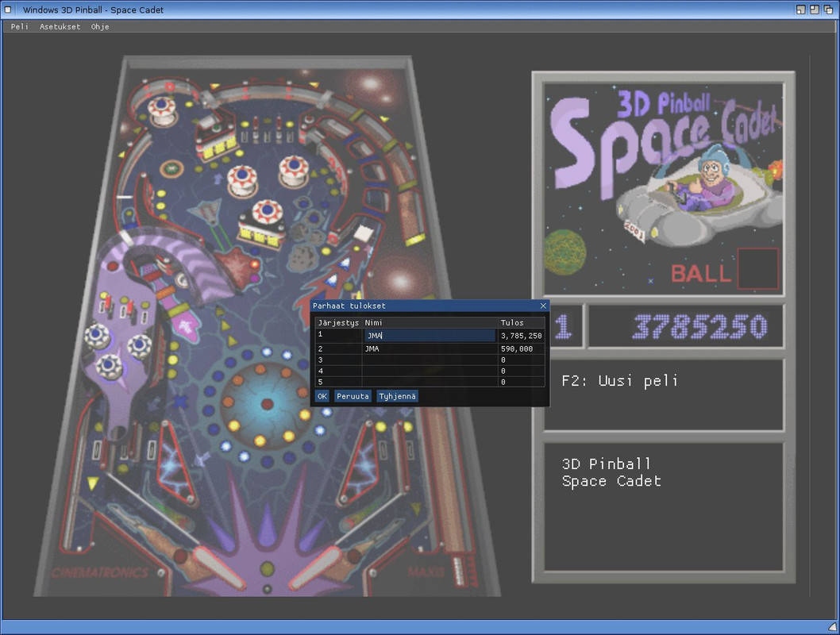Open the Asetukset menu
Viewport: 840px width, 635px height.
click(60, 26)
